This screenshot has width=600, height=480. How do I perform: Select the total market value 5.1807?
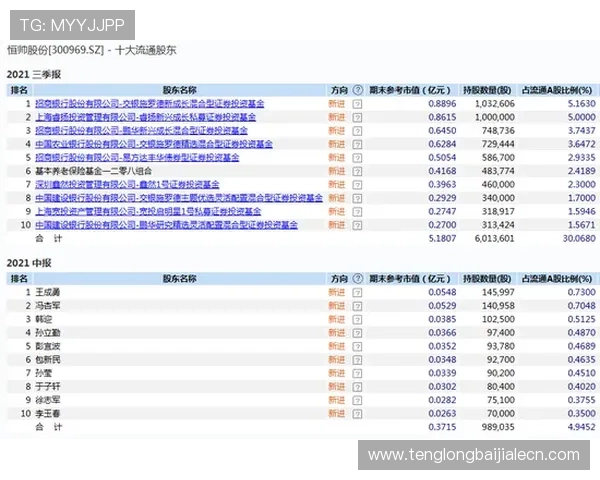pos(442,238)
